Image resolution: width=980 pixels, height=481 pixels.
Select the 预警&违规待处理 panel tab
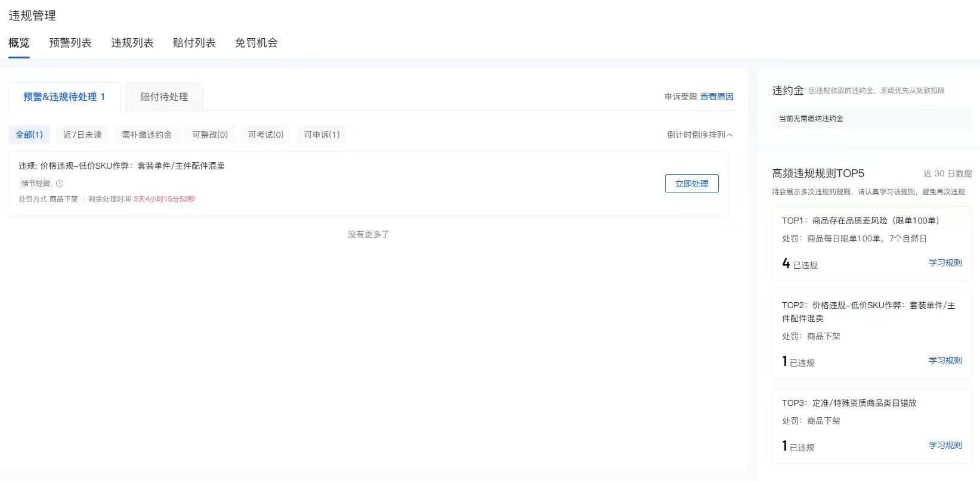(64, 97)
